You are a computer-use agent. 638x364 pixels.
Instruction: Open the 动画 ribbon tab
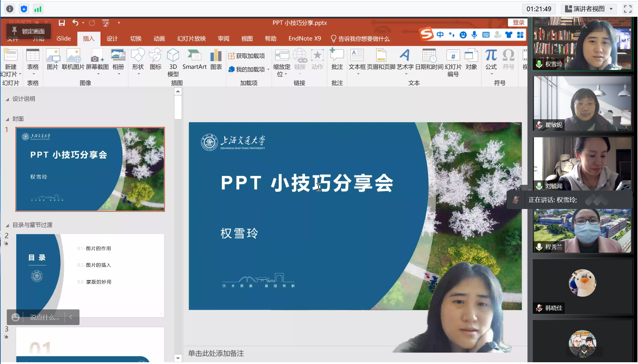(159, 39)
